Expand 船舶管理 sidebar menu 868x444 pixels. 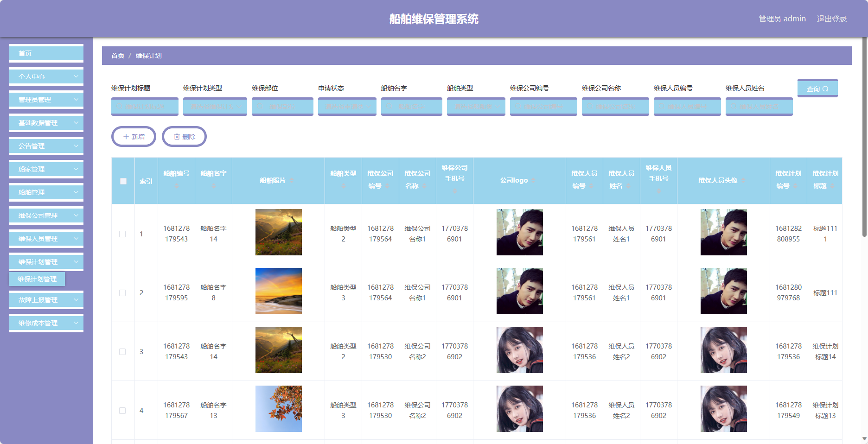click(46, 192)
